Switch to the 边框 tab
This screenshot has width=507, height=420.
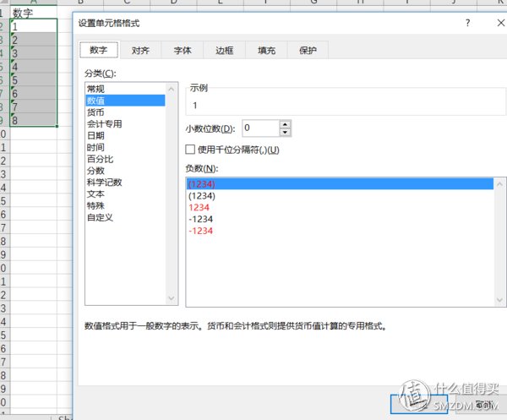click(225, 51)
